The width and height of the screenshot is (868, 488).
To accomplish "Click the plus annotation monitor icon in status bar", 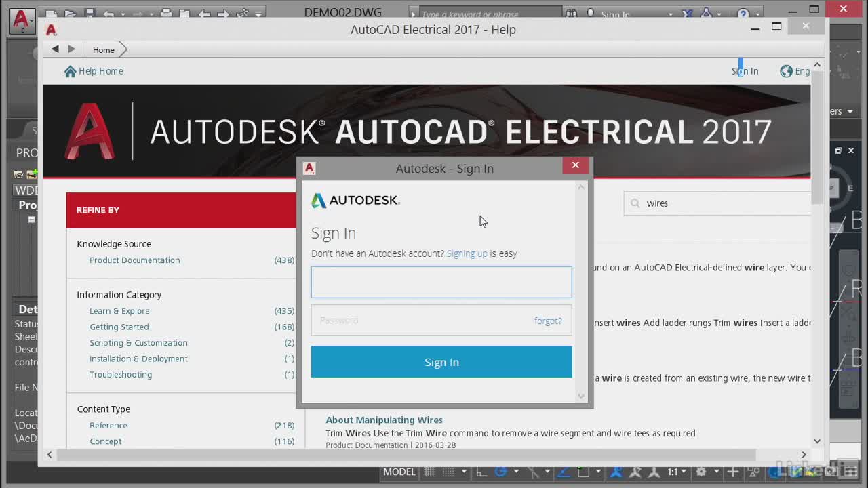I will tap(733, 472).
